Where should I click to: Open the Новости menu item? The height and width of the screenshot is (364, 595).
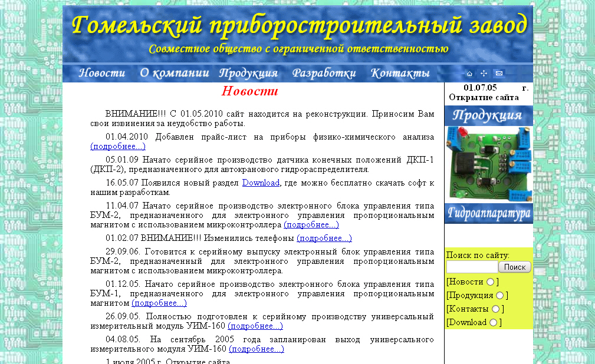click(101, 73)
